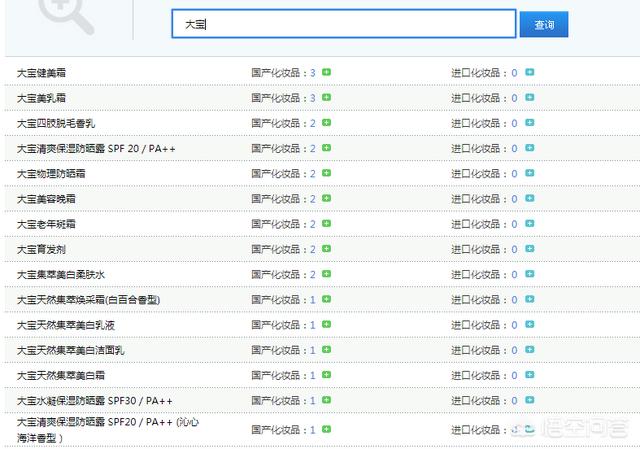Click green plus icon for 大宝天然集萃焕采霜(白百合香型)
The width and height of the screenshot is (640, 449).
[326, 299]
